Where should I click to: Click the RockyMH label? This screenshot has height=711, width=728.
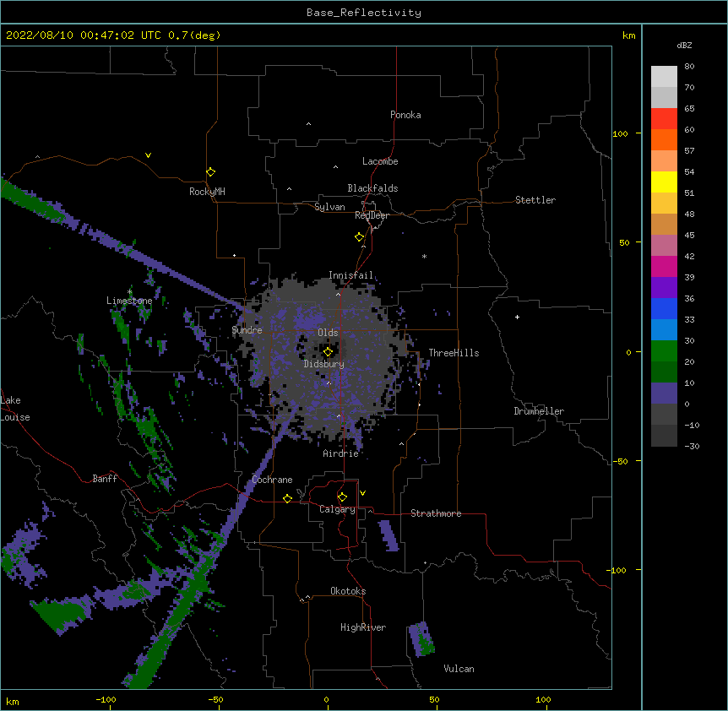coord(207,192)
